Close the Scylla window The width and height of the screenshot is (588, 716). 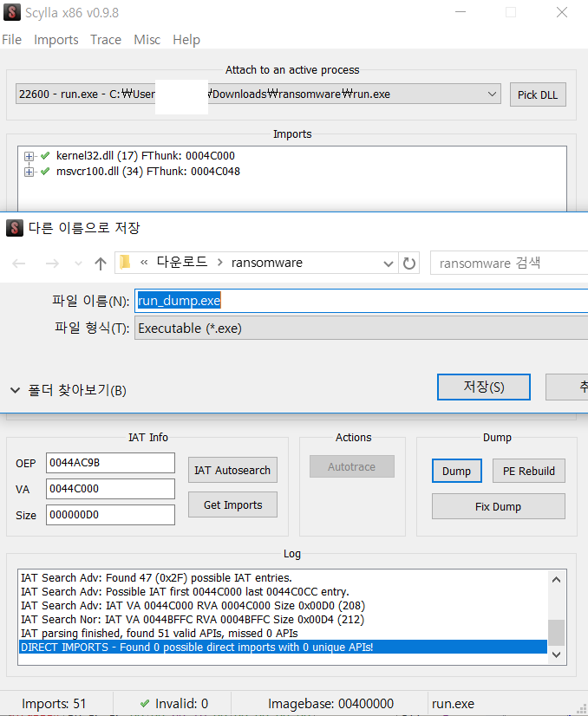click(562, 12)
